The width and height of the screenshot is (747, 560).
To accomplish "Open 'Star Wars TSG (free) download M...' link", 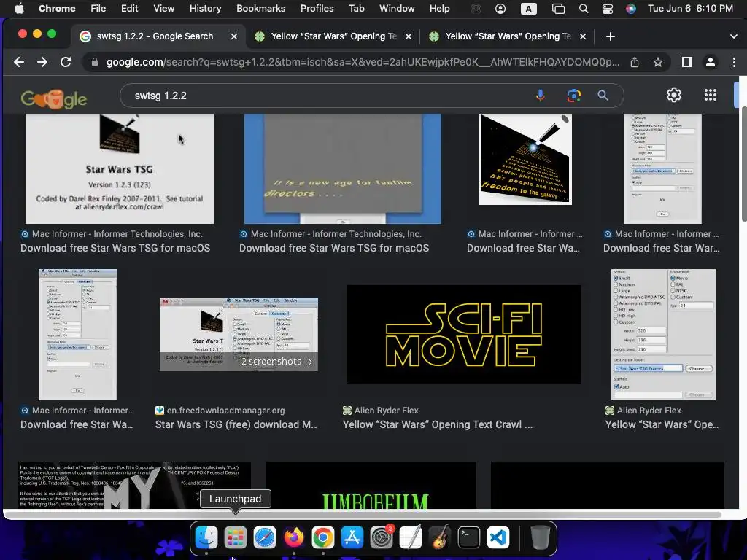I will (x=236, y=424).
